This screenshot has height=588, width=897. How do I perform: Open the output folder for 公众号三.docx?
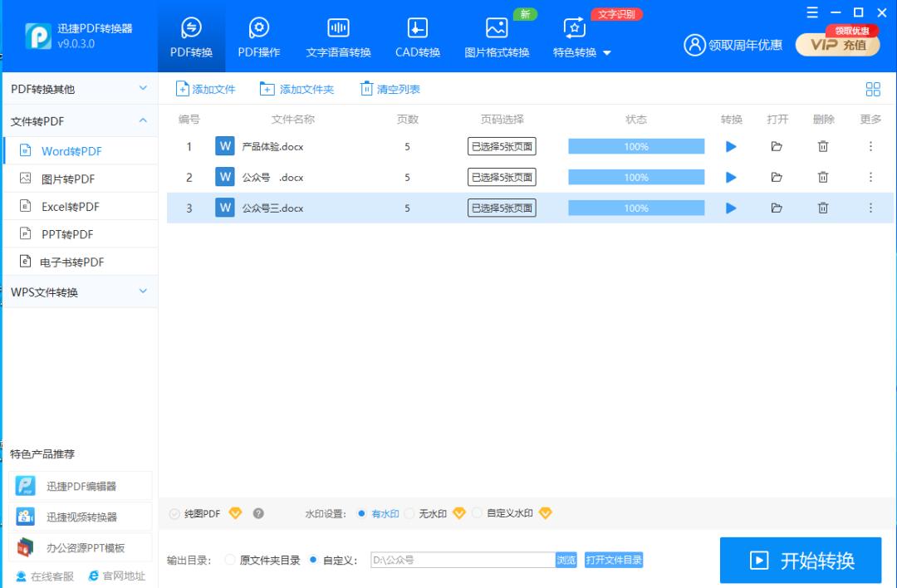777,208
